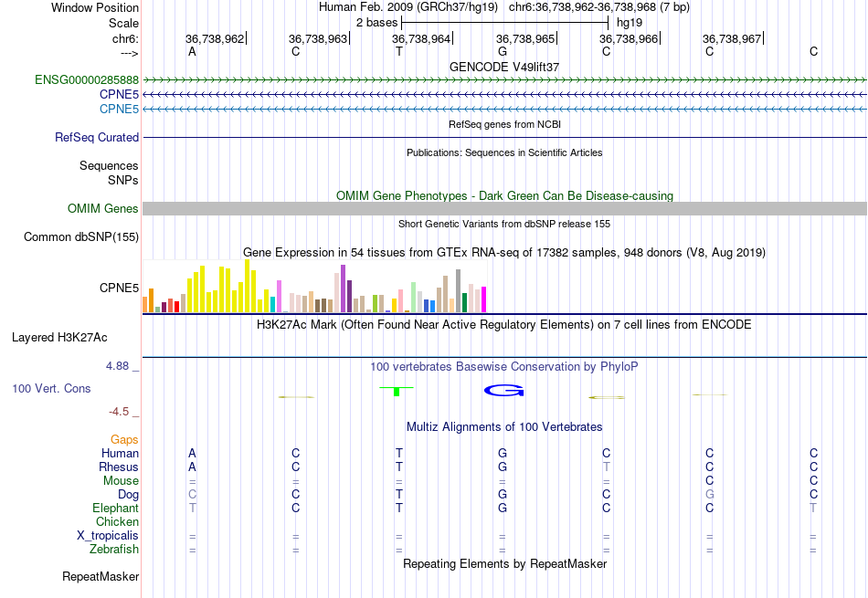868x598 pixels.
Task: Click position marker 36,738,966
Action: click(629, 38)
